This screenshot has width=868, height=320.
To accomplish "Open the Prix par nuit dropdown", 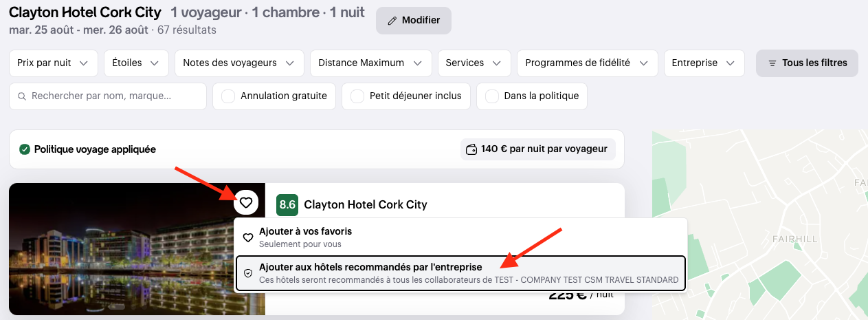I will (54, 63).
